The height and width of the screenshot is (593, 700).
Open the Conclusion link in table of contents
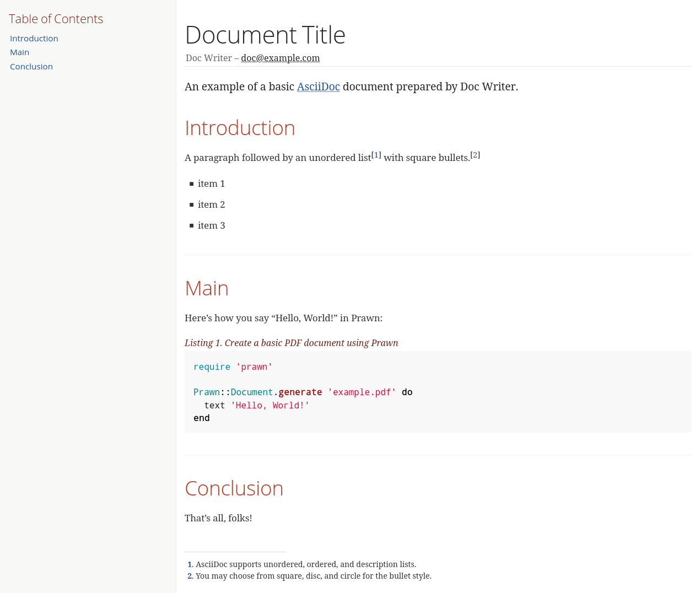pos(31,67)
